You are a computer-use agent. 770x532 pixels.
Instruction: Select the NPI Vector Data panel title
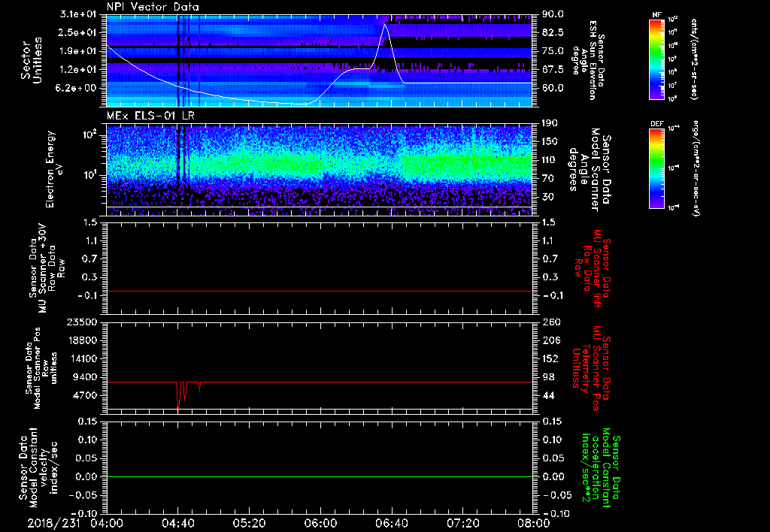click(153, 7)
